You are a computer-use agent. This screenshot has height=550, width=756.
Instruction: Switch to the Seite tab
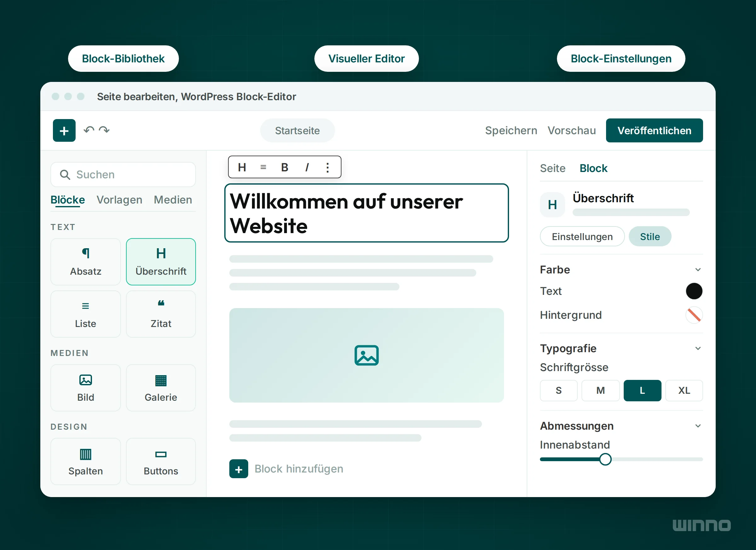553,168
